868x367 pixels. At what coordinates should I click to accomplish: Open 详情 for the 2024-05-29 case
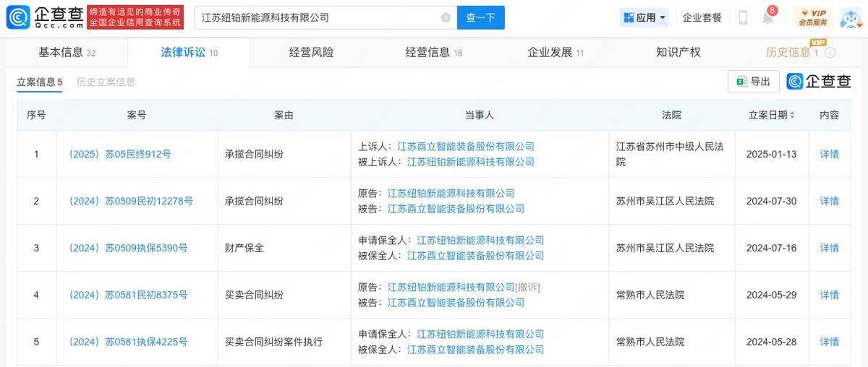pos(829,295)
